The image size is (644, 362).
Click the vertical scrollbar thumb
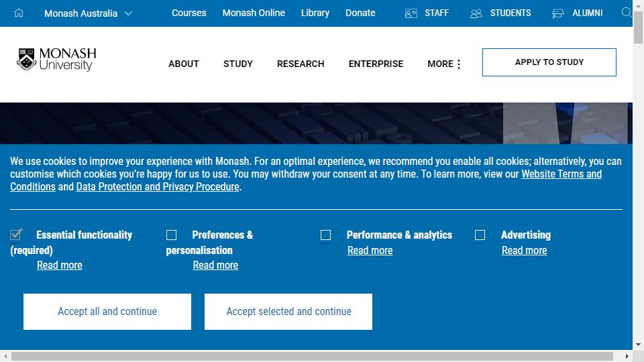point(638,27)
